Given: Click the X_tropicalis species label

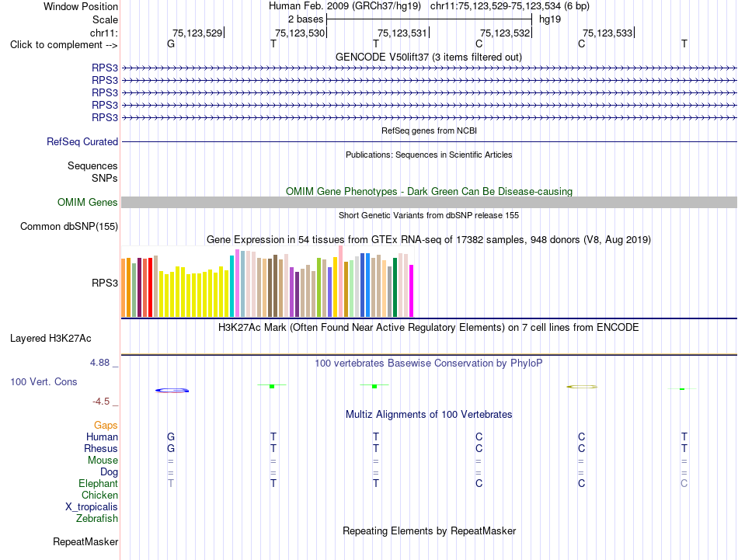Looking at the screenshot, I should point(92,507).
